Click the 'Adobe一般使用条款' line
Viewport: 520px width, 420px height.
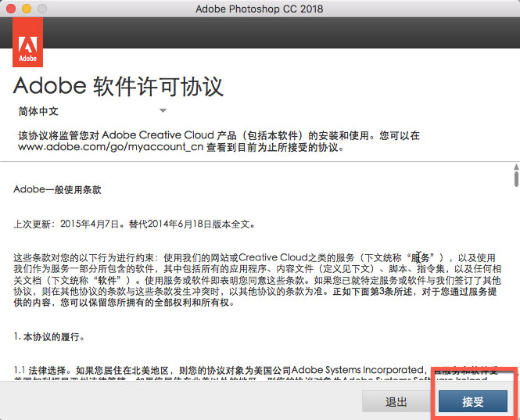[x=57, y=189]
